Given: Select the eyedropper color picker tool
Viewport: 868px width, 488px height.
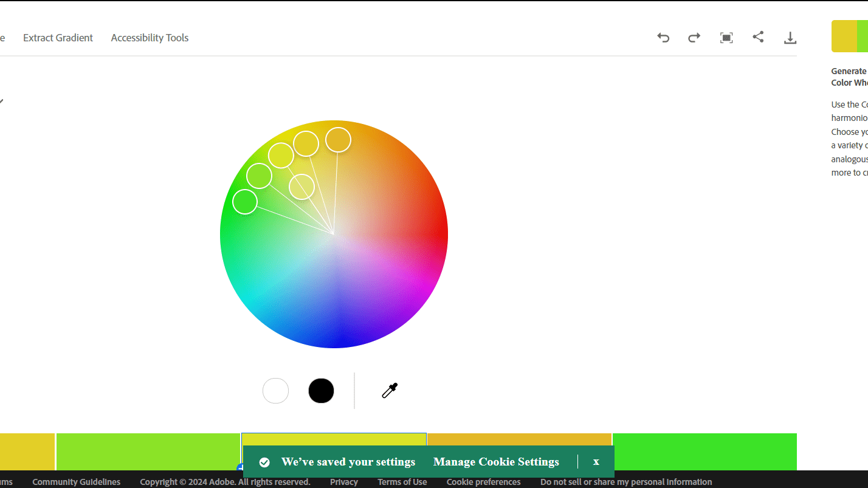Looking at the screenshot, I should pyautogui.click(x=390, y=390).
